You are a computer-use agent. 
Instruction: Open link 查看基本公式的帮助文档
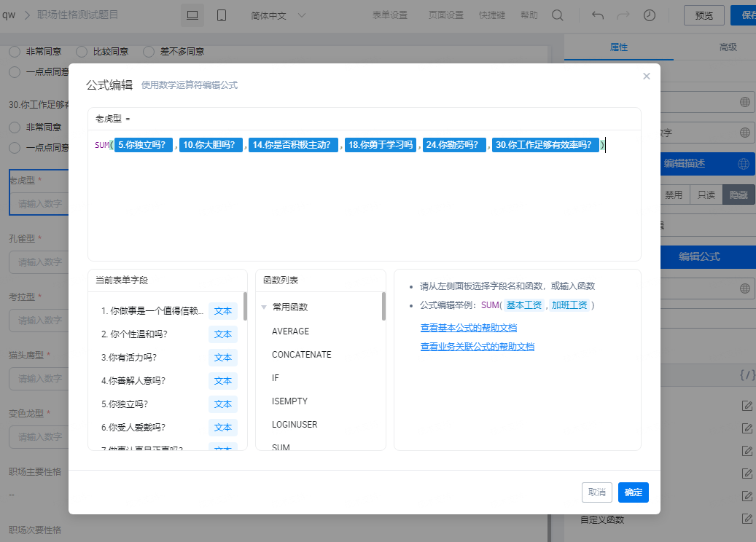point(468,328)
